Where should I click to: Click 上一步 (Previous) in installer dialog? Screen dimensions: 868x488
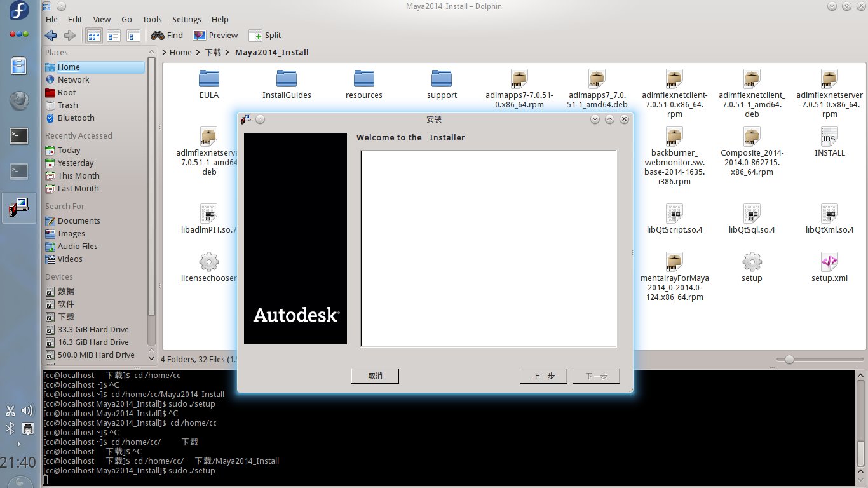click(x=543, y=376)
